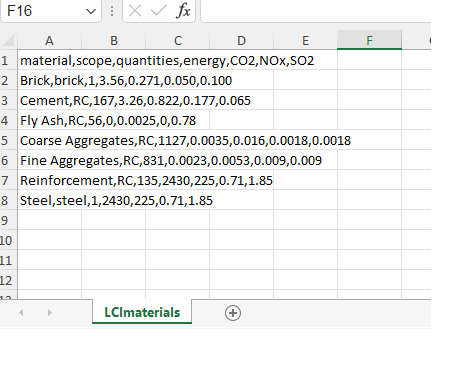Screen dimensions: 473x390
Task: Click the 'Fine Aggregates,RC,831' cell
Action: click(x=49, y=160)
